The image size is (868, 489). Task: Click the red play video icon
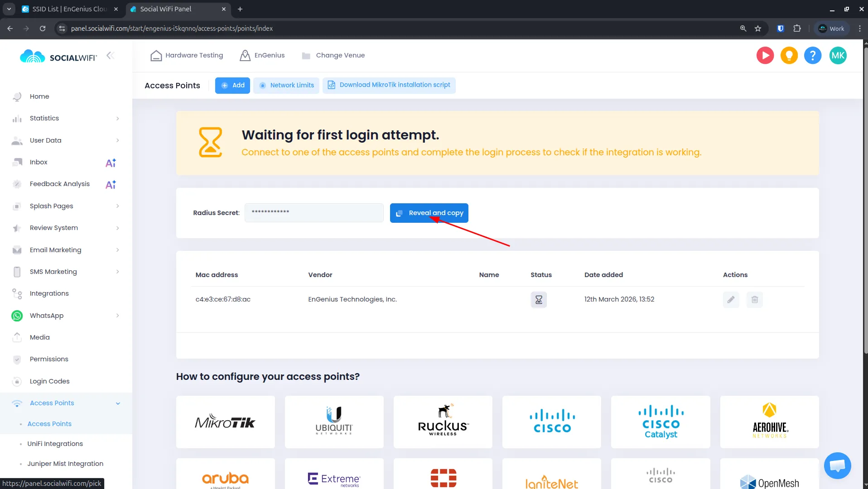coord(765,55)
